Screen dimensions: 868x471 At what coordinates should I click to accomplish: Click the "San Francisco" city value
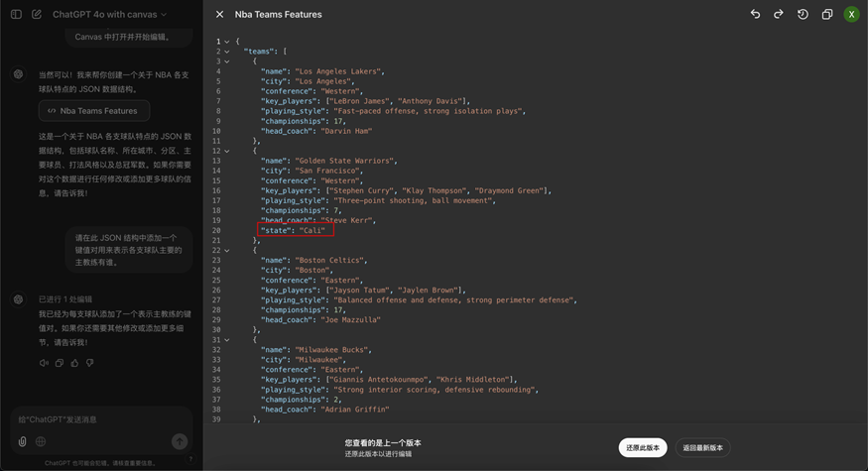click(x=326, y=171)
